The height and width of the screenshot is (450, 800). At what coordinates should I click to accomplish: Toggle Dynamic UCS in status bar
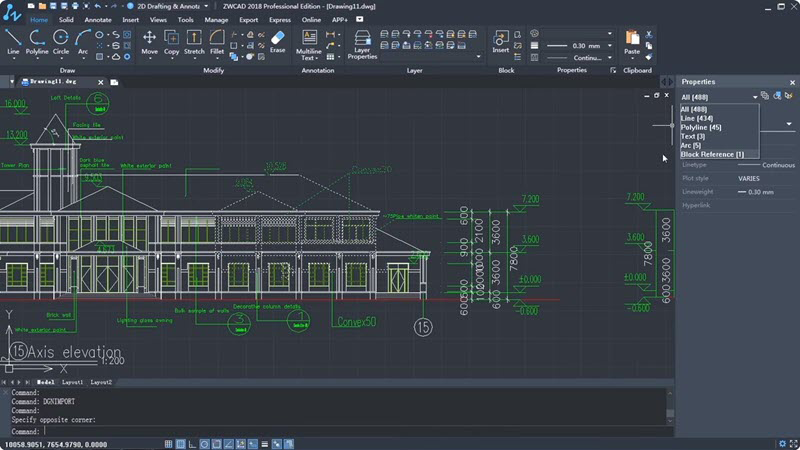coord(240,444)
